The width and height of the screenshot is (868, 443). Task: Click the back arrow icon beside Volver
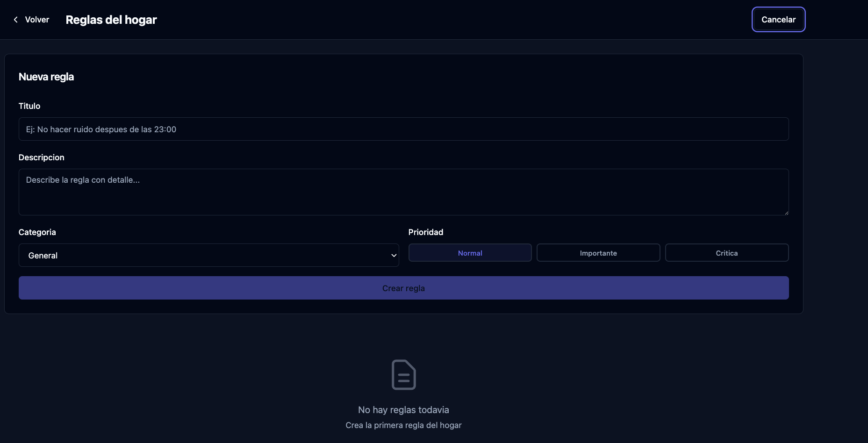[16, 20]
